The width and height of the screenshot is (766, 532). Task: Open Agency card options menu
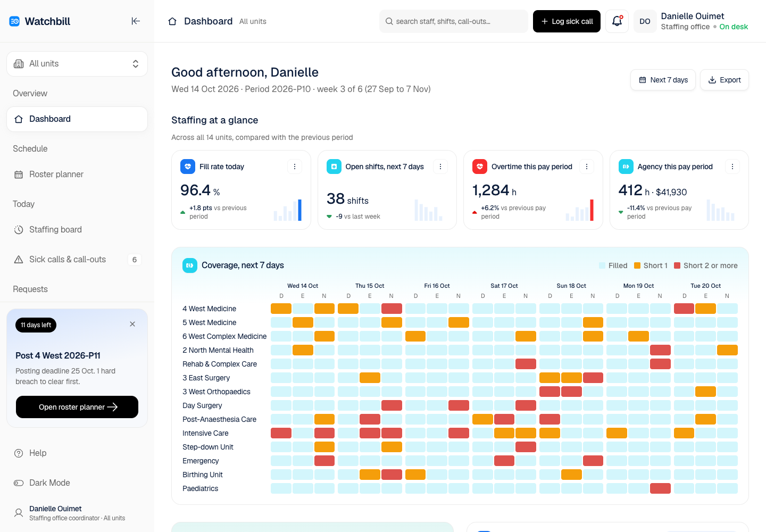click(x=732, y=167)
